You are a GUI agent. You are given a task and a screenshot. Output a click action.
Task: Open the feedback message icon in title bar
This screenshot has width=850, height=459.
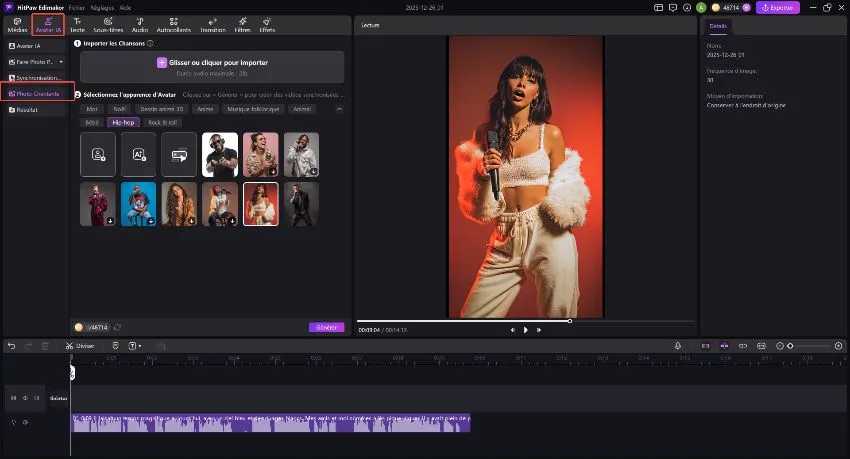pyautogui.click(x=673, y=8)
